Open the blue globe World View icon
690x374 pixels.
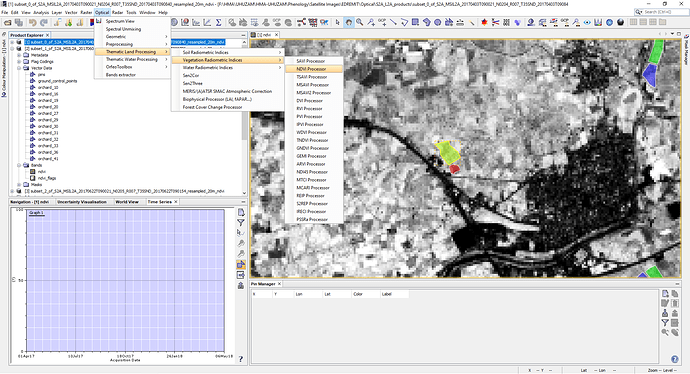(609, 22)
